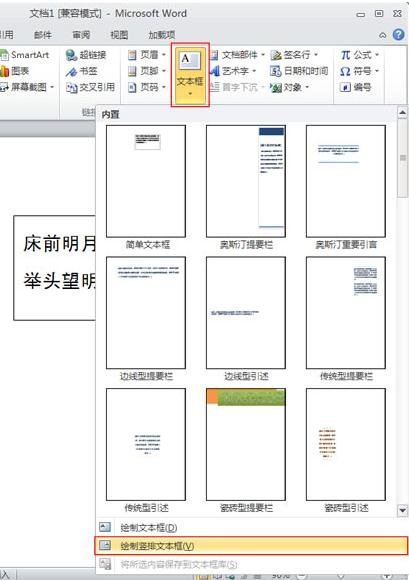Screen dimensions: 409x580
Task: Insert date and time (日期和时间)
Action: click(299, 71)
